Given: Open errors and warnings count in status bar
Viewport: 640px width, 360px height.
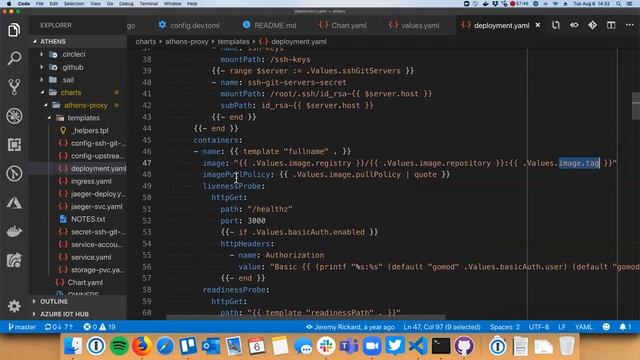Looking at the screenshot, I should tap(99, 327).
